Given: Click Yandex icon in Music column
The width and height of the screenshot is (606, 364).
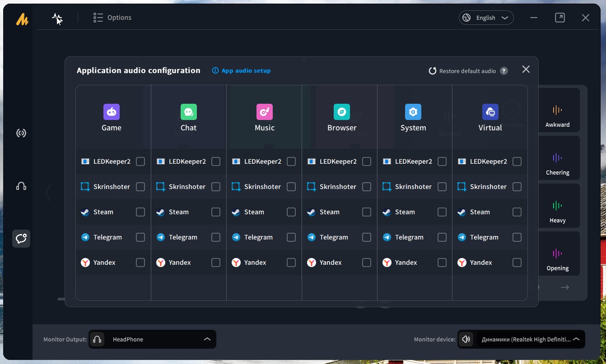Looking at the screenshot, I should [236, 263].
